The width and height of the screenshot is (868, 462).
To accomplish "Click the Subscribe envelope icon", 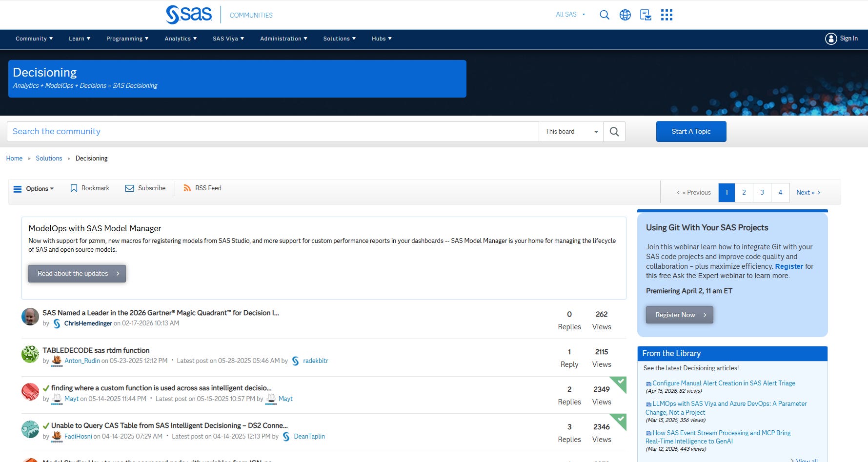I will click(129, 188).
